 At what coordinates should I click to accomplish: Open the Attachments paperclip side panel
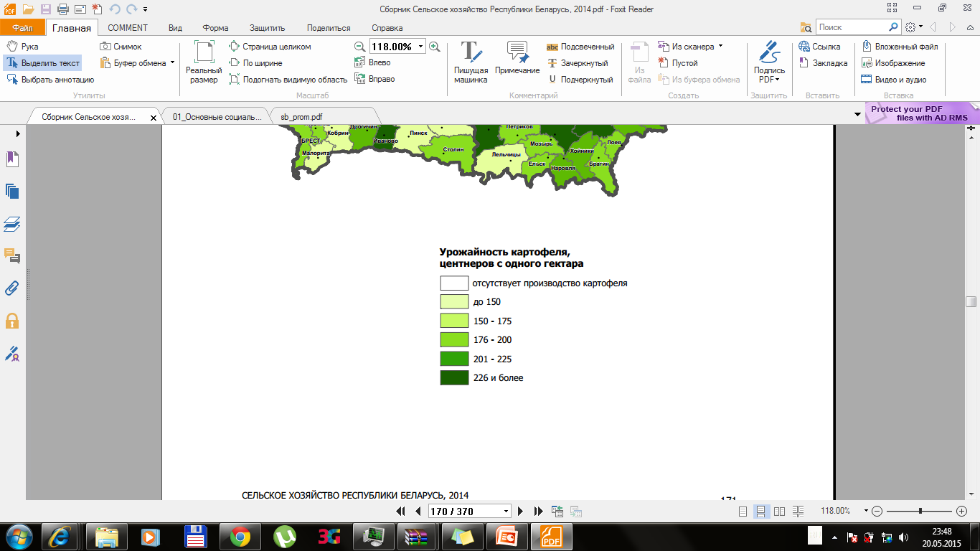12,288
